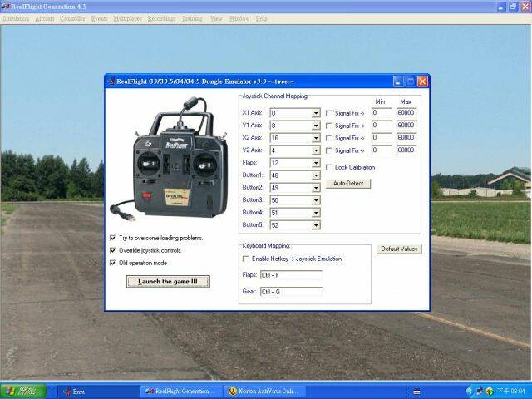The image size is (532, 399).
Task: Click the Auto-Detect button
Action: (348, 183)
